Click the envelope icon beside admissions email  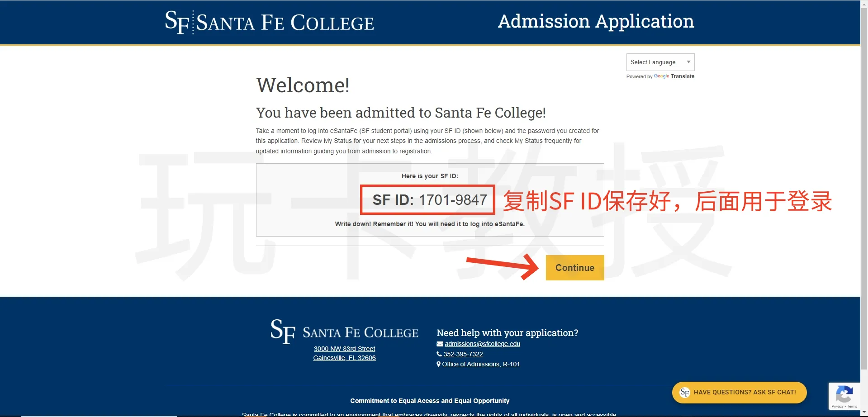(439, 344)
